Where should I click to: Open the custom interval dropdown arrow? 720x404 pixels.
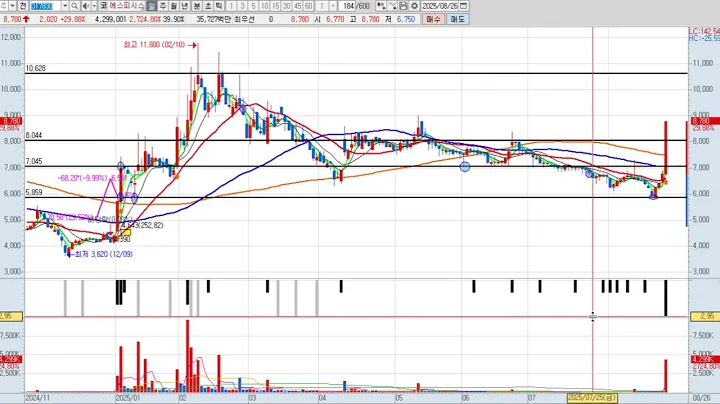click(x=333, y=6)
